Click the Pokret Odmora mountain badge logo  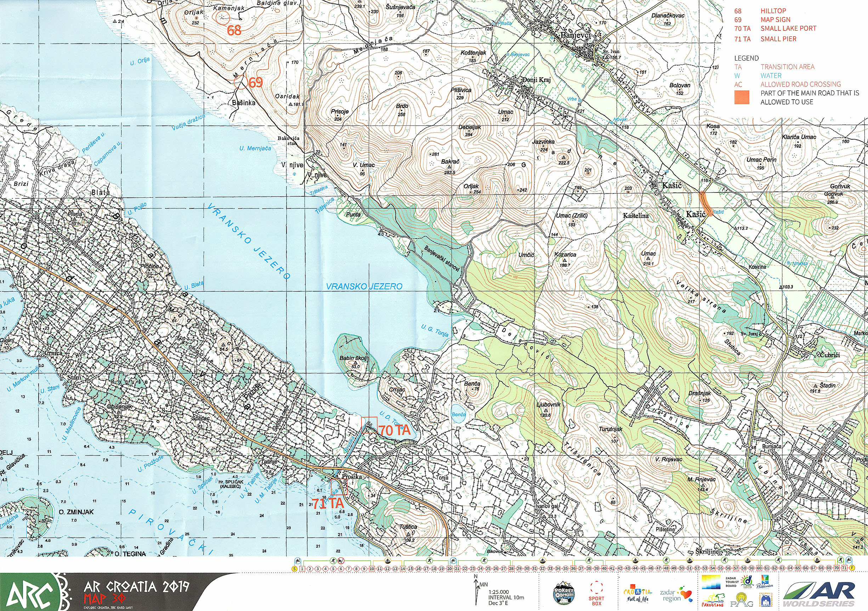[564, 593]
